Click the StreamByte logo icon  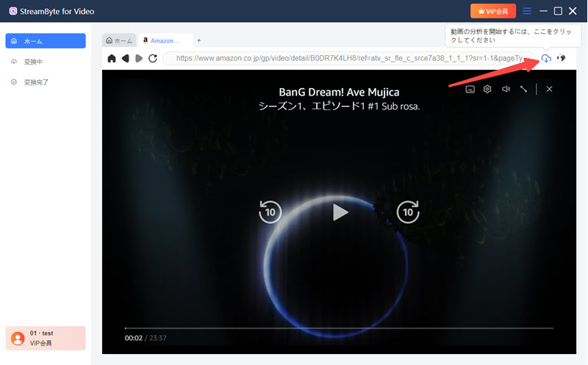coord(13,11)
